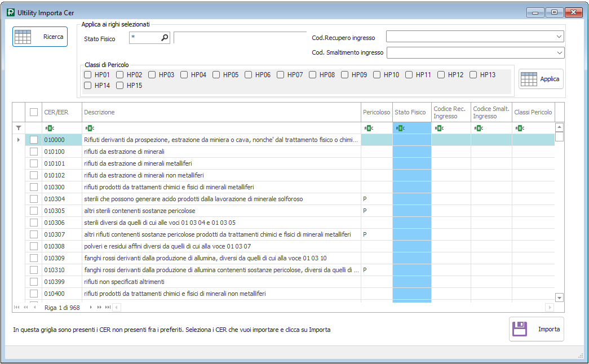Go to next page in grid navigator
This screenshot has height=364, width=589.
[x=100, y=308]
